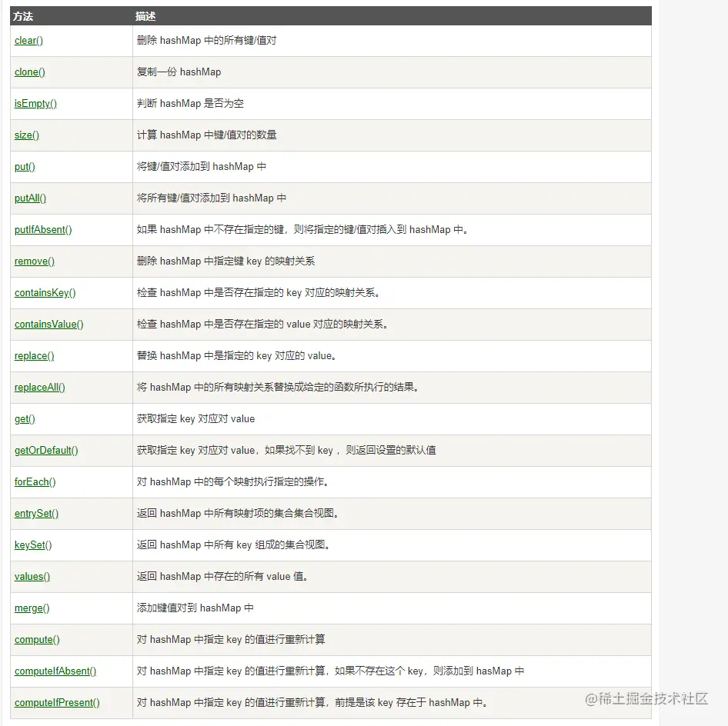Click the containsValue() method link
The height and width of the screenshot is (726, 728).
pos(49,325)
